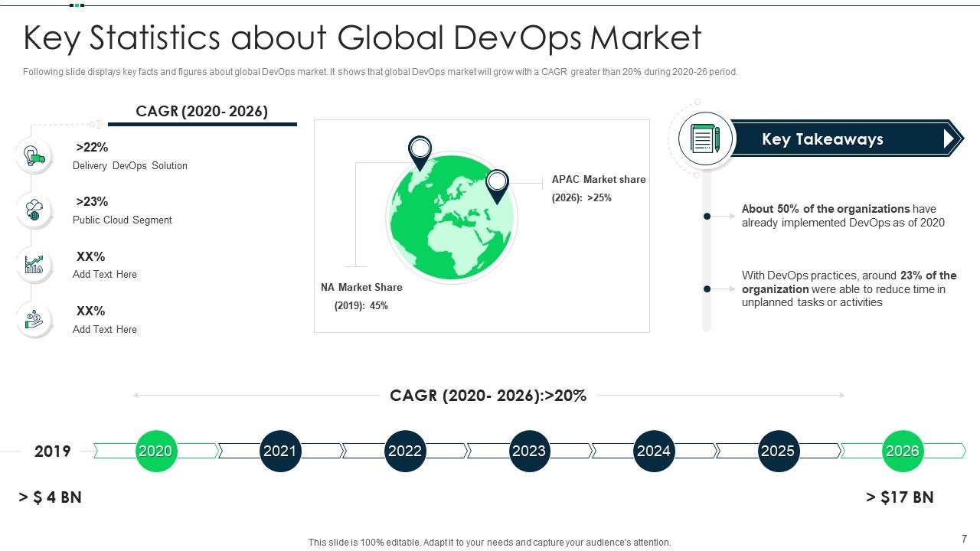Select the growth bar chart icon beside XX%
Screen dimensions: 980x551
click(34, 264)
